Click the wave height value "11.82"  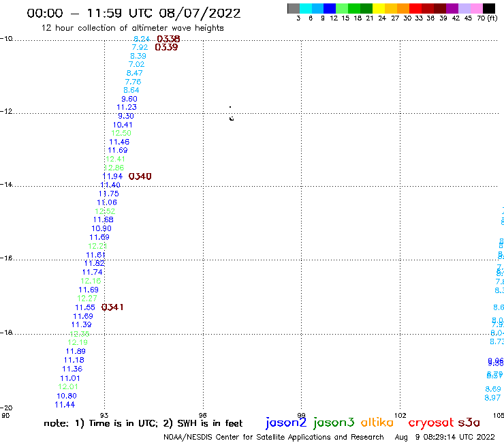(x=95, y=263)
